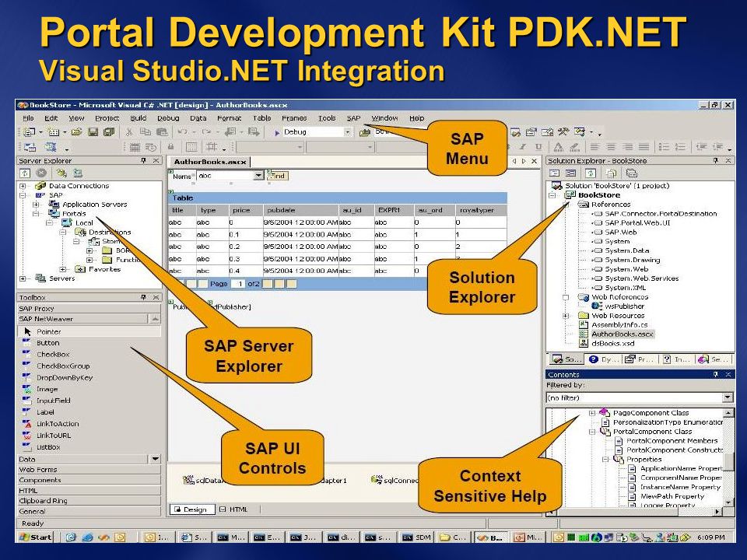Collapse the BookStore project node

(x=552, y=195)
